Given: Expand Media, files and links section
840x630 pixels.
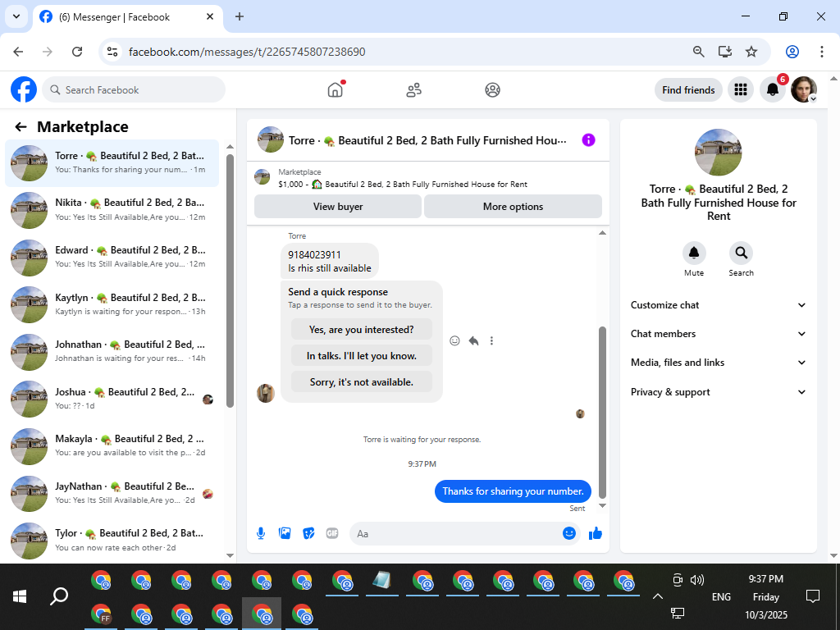Looking at the screenshot, I should (719, 363).
